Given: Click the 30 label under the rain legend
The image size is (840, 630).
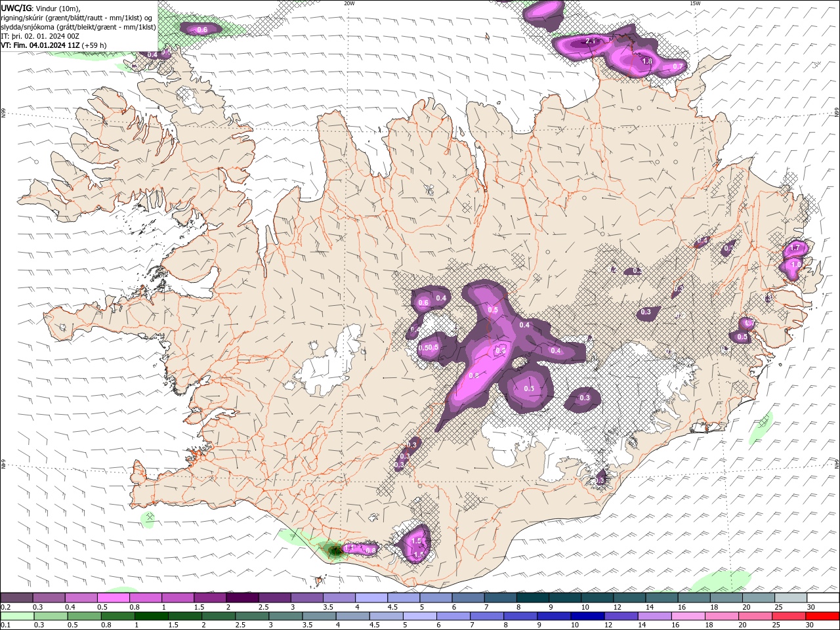Looking at the screenshot, I should 810,625.
